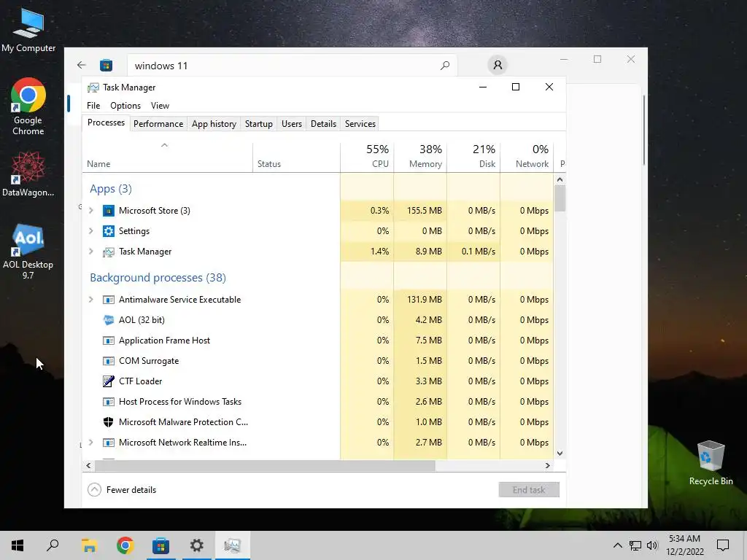Viewport: 747px width, 560px height.
Task: Open the File menu in Task Manager
Action: pos(93,106)
